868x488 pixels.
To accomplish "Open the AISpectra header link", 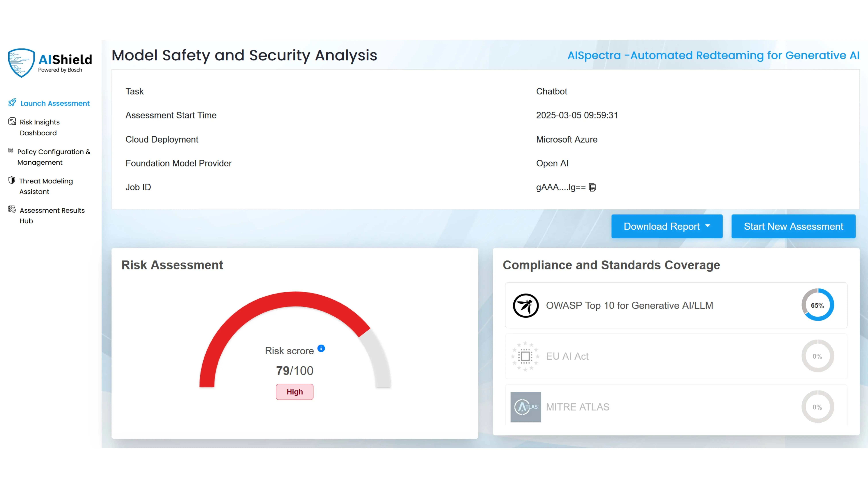I will tap(713, 55).
